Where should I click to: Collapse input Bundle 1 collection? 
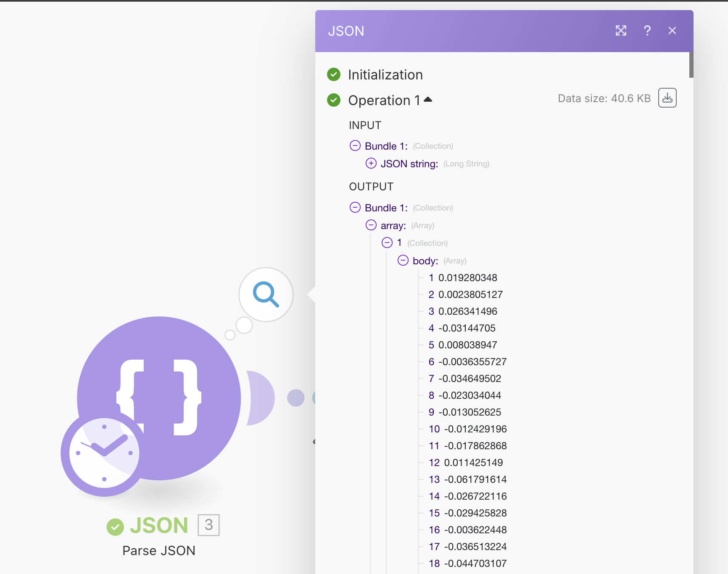click(x=355, y=145)
